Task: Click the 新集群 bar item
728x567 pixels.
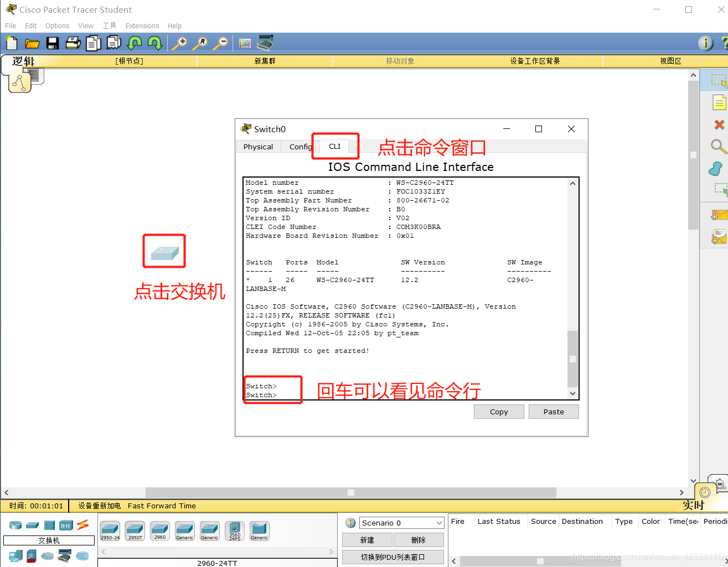Action: (265, 61)
